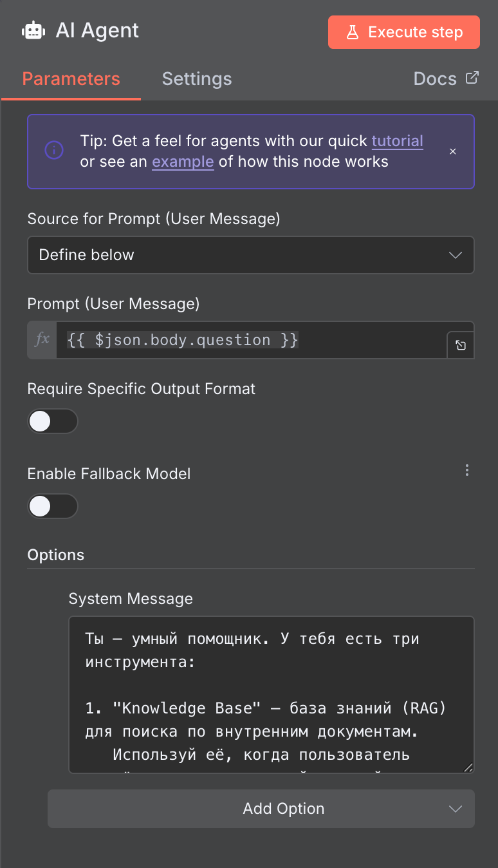
Task: Open the quick tutorial link
Action: [397, 141]
